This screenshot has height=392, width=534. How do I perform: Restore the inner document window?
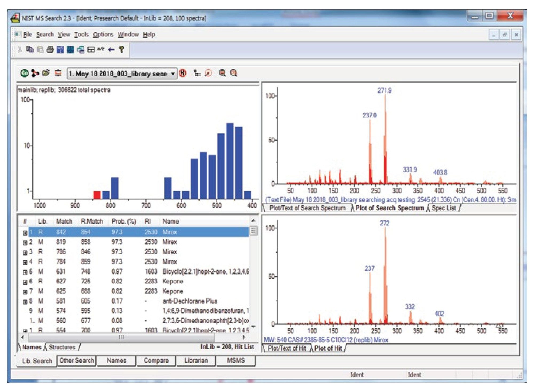(x=505, y=35)
